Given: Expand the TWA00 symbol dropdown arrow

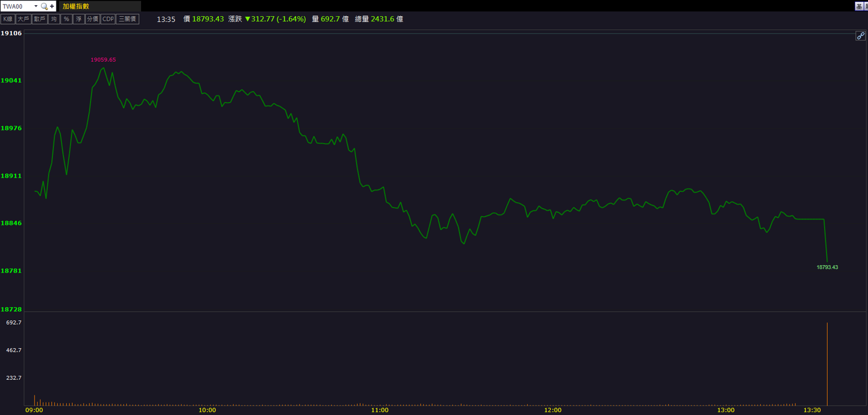Looking at the screenshot, I should pos(36,6).
